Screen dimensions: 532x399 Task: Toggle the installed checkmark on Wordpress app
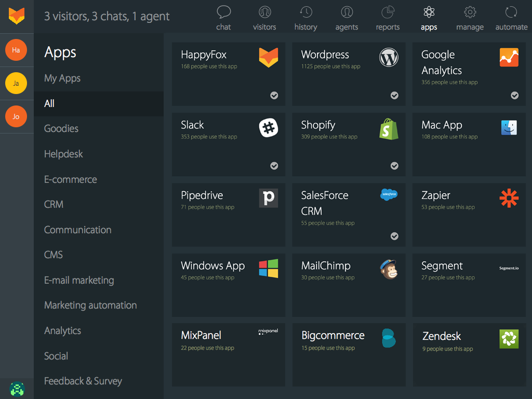coord(394,96)
